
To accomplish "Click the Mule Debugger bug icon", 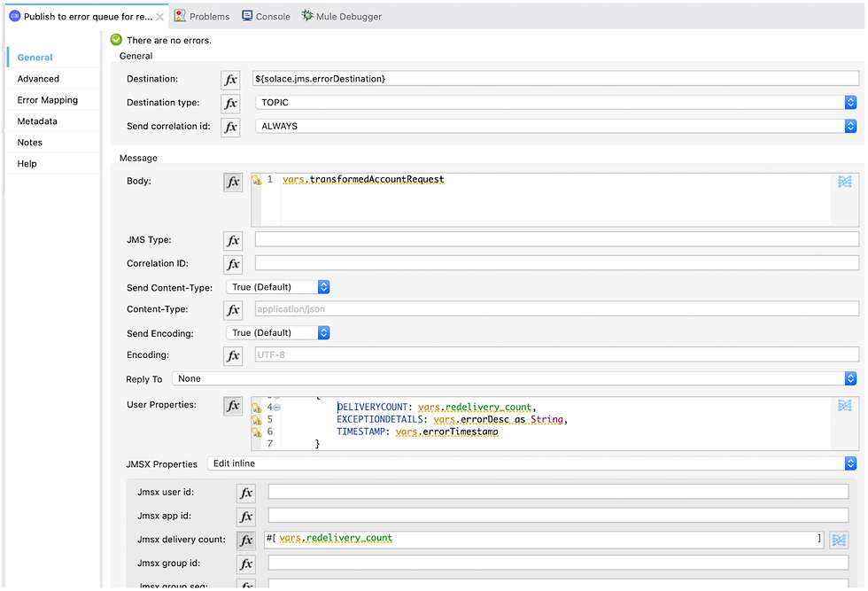I will point(307,16).
